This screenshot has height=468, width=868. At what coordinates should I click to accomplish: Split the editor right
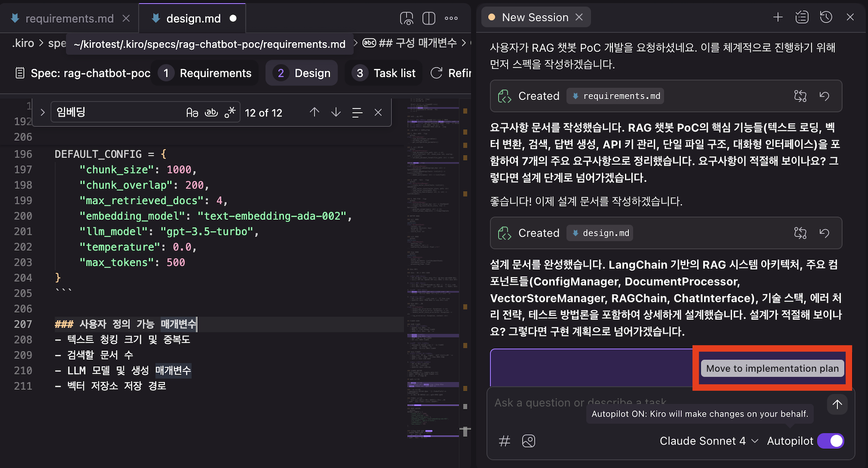click(429, 18)
